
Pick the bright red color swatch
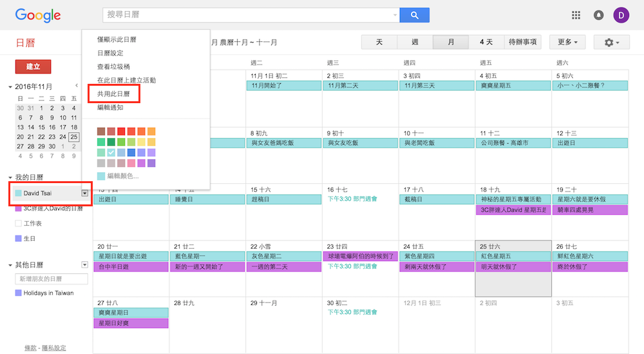click(121, 132)
